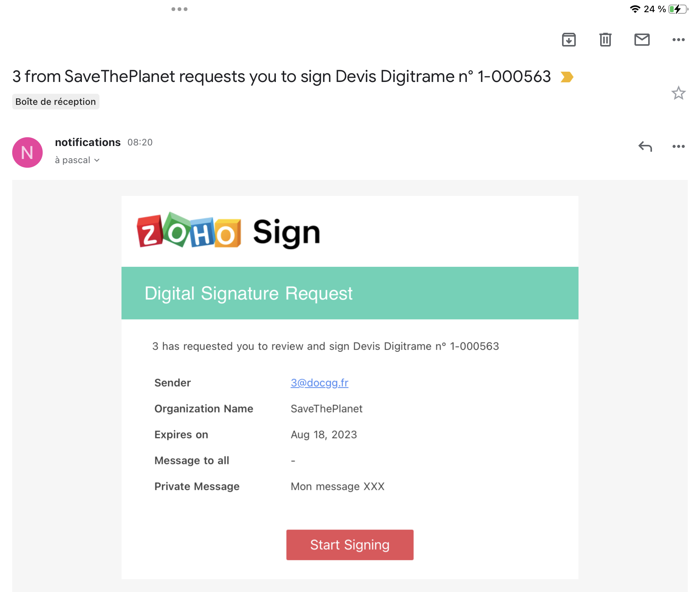The image size is (700, 592).
Task: Click the Start Signing button
Action: tap(350, 545)
